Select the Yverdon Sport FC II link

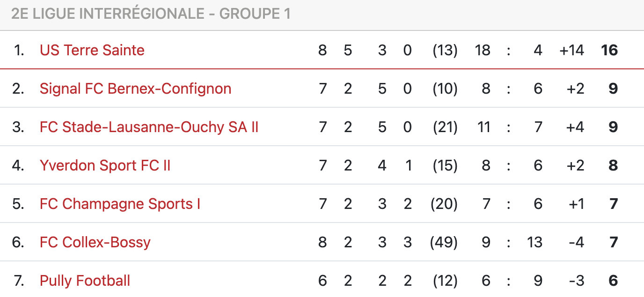(105, 165)
